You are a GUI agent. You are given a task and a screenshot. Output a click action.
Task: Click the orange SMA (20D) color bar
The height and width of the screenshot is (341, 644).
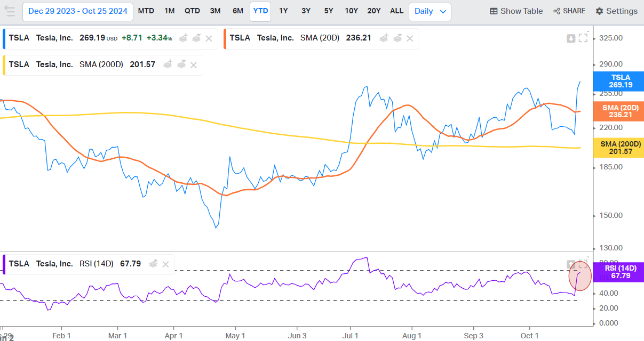pyautogui.click(x=225, y=38)
